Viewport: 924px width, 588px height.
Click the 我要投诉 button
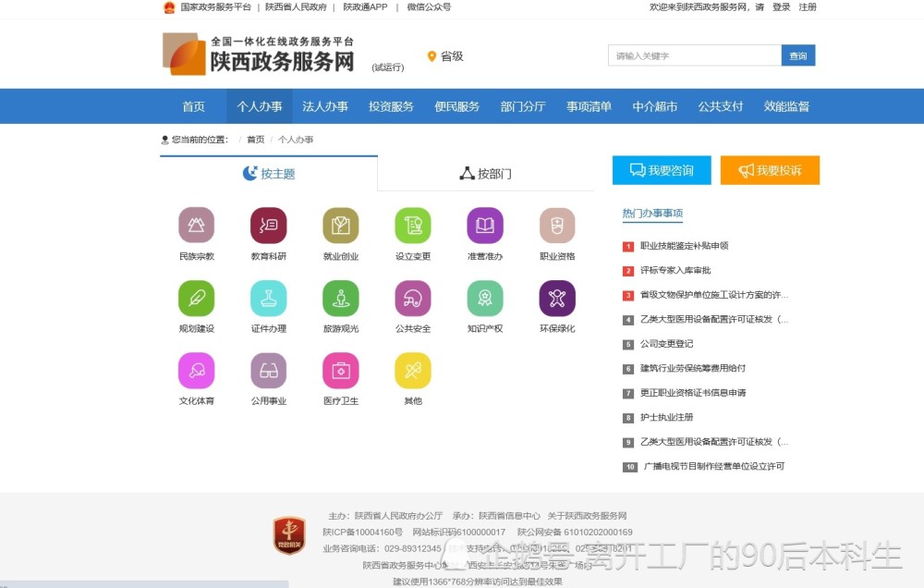click(x=771, y=170)
